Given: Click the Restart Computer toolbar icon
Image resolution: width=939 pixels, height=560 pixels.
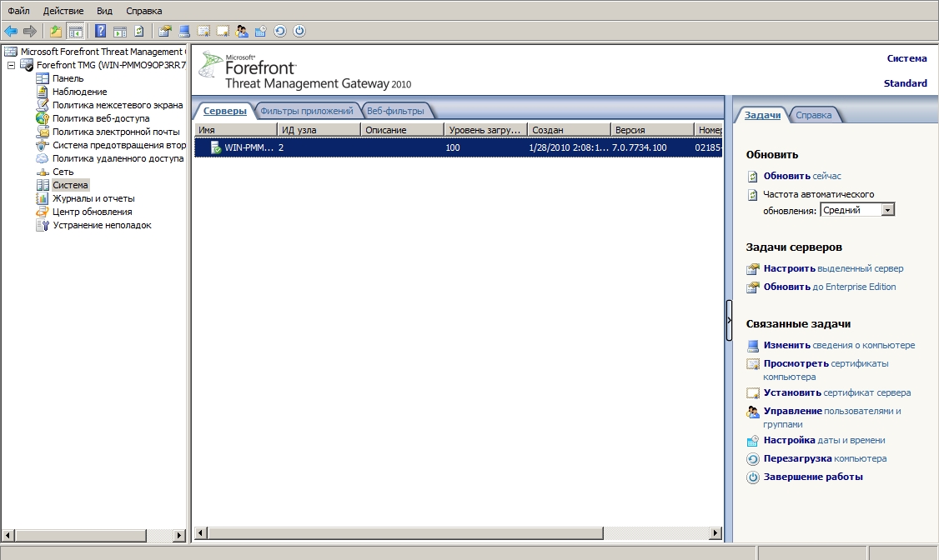Looking at the screenshot, I should (x=279, y=31).
